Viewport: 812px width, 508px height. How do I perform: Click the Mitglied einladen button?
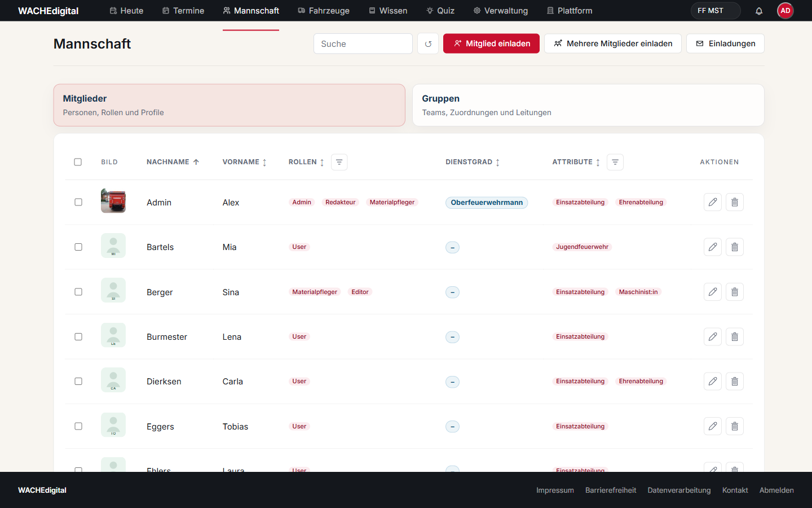(491, 43)
